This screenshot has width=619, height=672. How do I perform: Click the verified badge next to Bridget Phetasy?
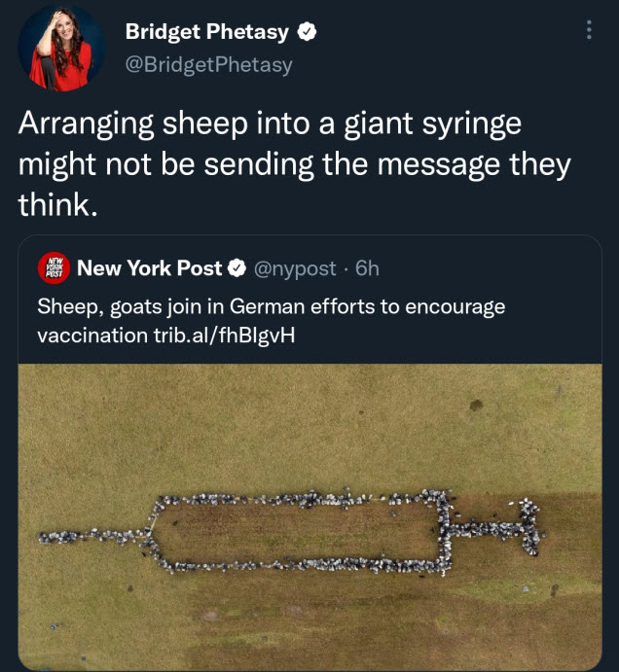coord(307,32)
